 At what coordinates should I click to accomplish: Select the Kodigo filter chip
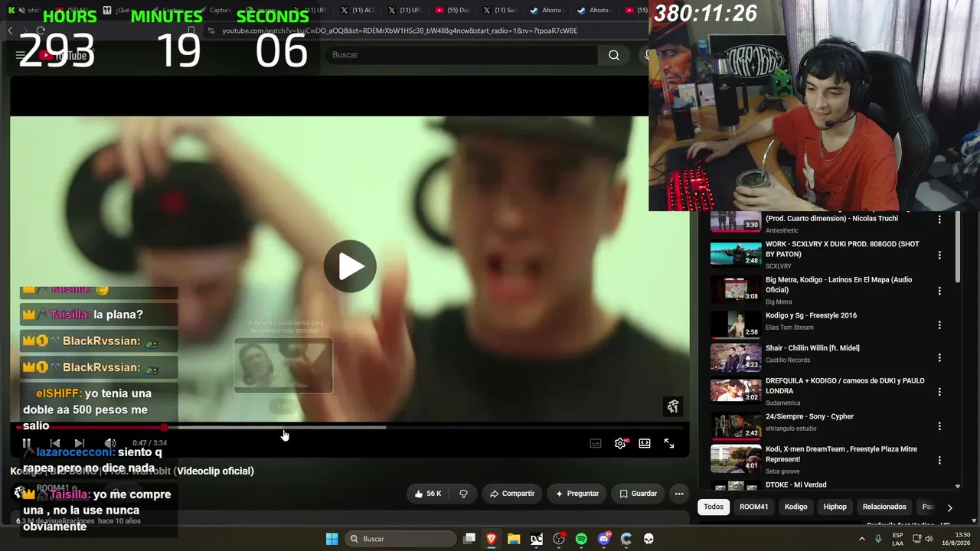795,507
